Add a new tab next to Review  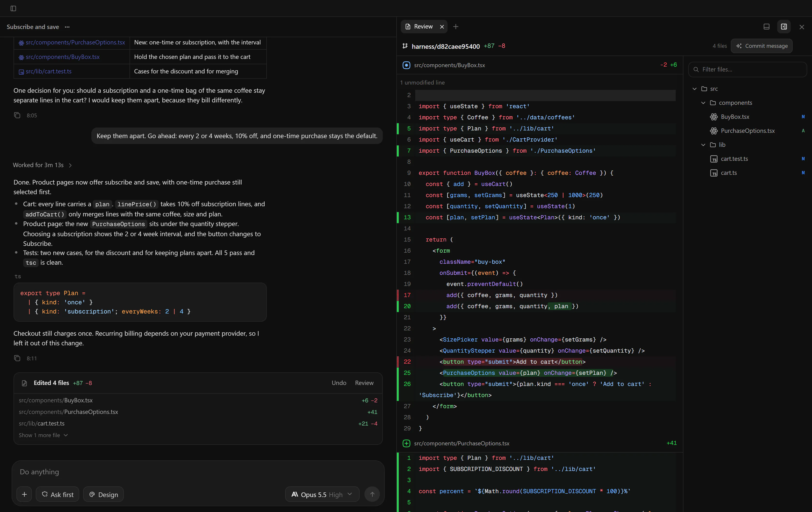point(456,27)
